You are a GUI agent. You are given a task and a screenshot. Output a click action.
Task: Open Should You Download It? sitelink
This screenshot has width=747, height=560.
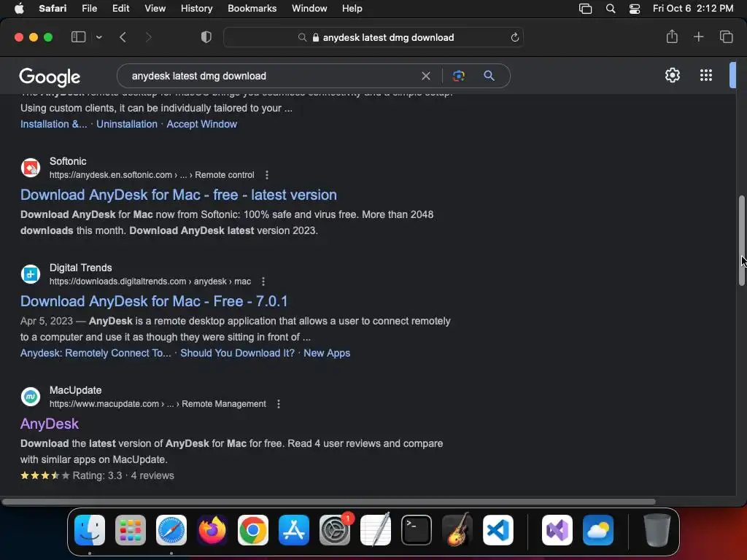coord(237,353)
